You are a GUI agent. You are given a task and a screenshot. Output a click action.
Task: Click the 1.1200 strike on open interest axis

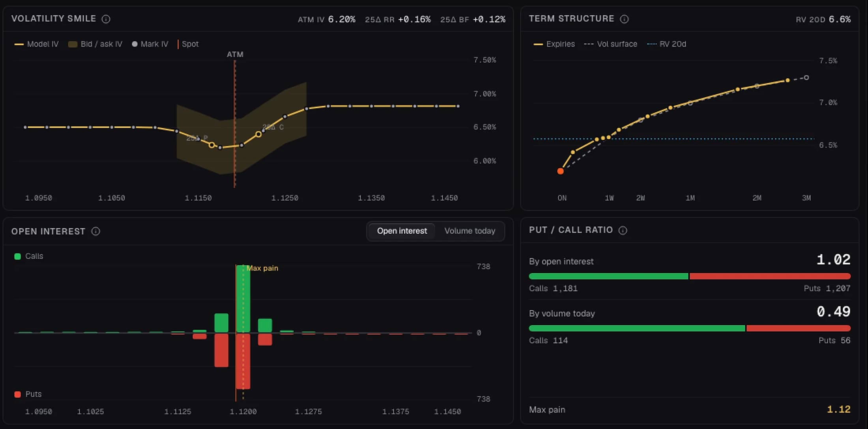pos(243,412)
